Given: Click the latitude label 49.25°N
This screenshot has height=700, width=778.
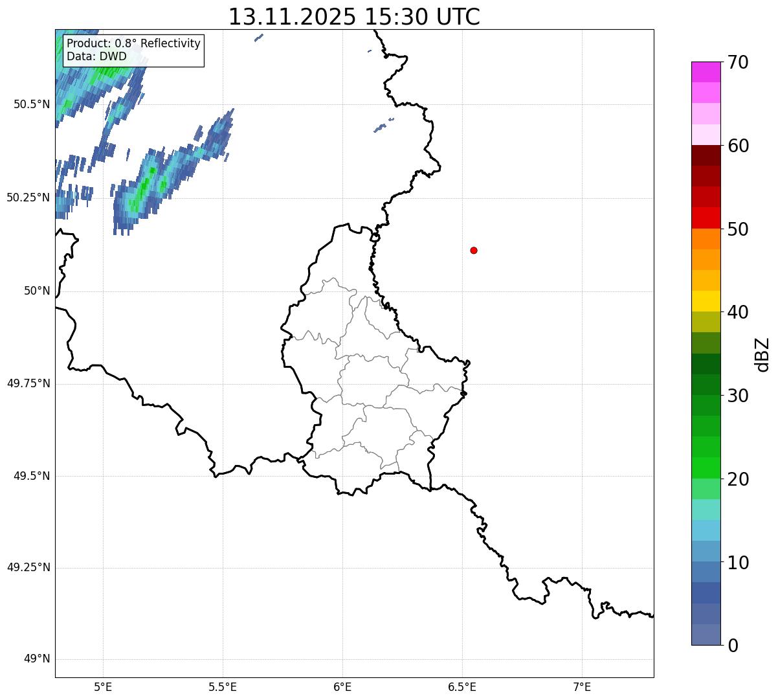Looking at the screenshot, I should point(28,567).
